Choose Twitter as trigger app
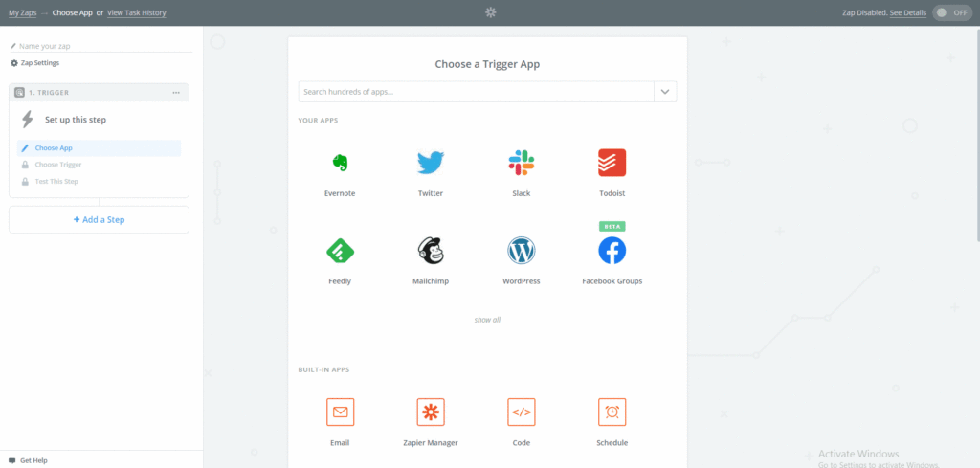This screenshot has height=468, width=980. point(431,163)
